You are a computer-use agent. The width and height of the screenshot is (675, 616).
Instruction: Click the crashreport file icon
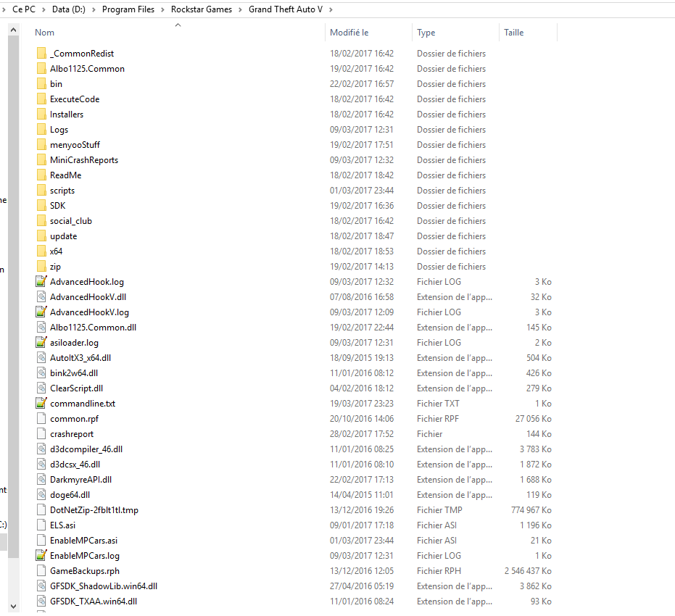[41, 434]
